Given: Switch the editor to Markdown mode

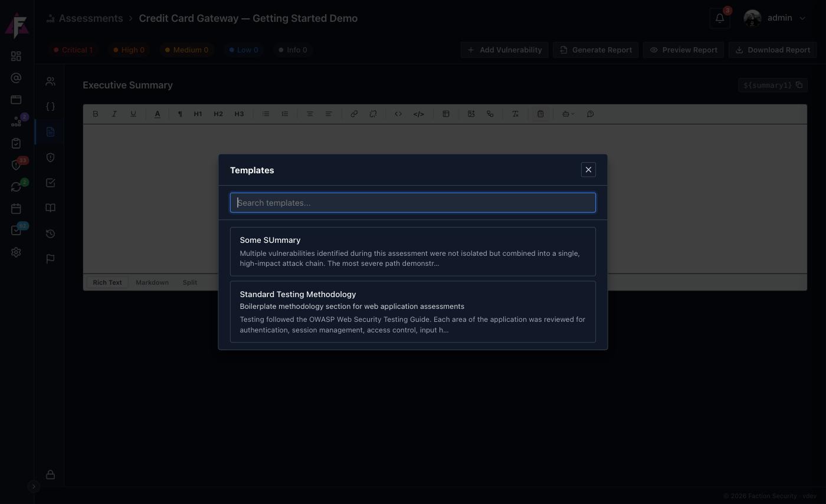Looking at the screenshot, I should [x=152, y=282].
